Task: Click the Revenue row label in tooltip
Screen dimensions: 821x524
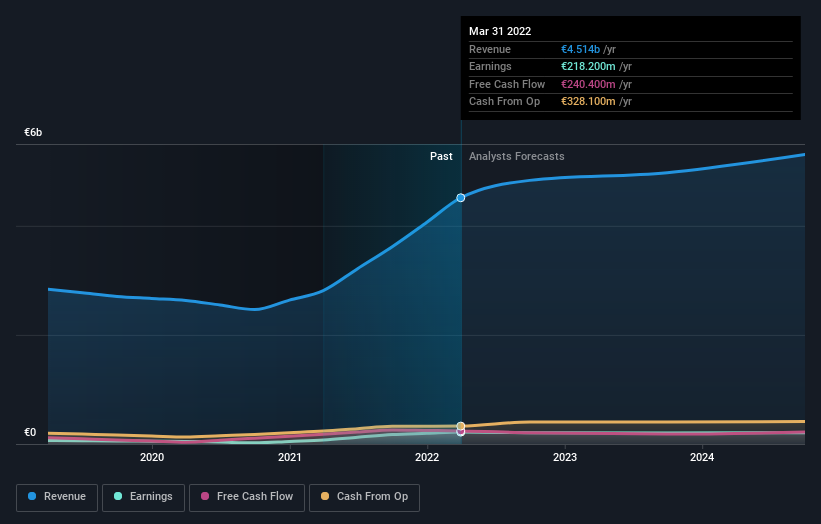Action: [x=490, y=49]
